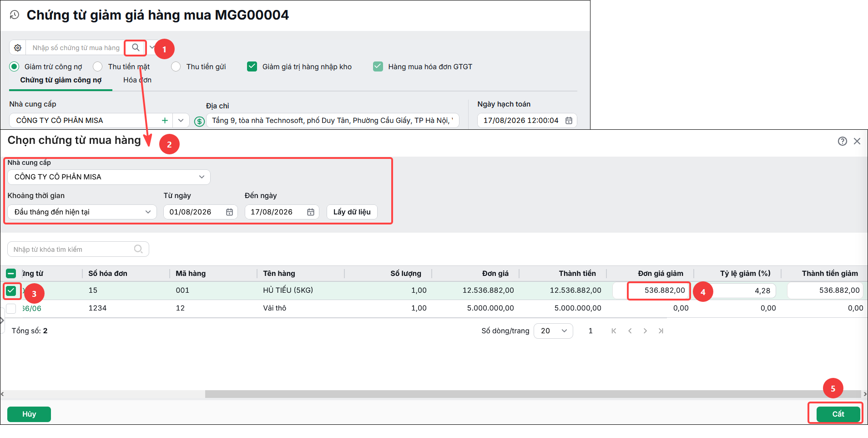The width and height of the screenshot is (868, 438).
Task: Toggle Giảm giá trị hàng nhập kho checkbox
Action: pyautogui.click(x=252, y=66)
